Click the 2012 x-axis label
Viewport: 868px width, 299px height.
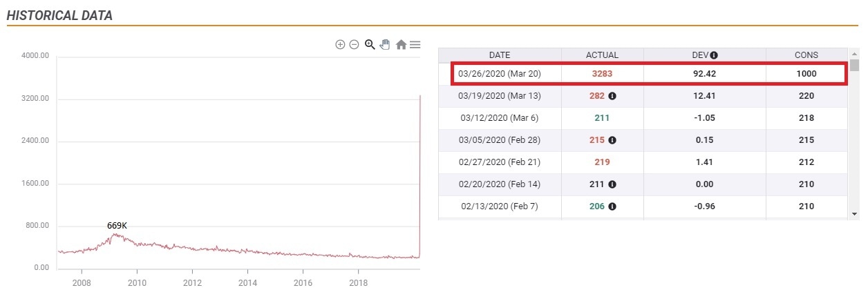192,282
